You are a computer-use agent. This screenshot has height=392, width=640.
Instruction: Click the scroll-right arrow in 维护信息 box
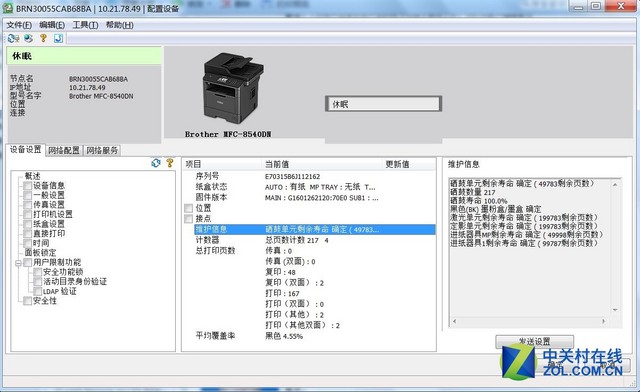click(604, 321)
